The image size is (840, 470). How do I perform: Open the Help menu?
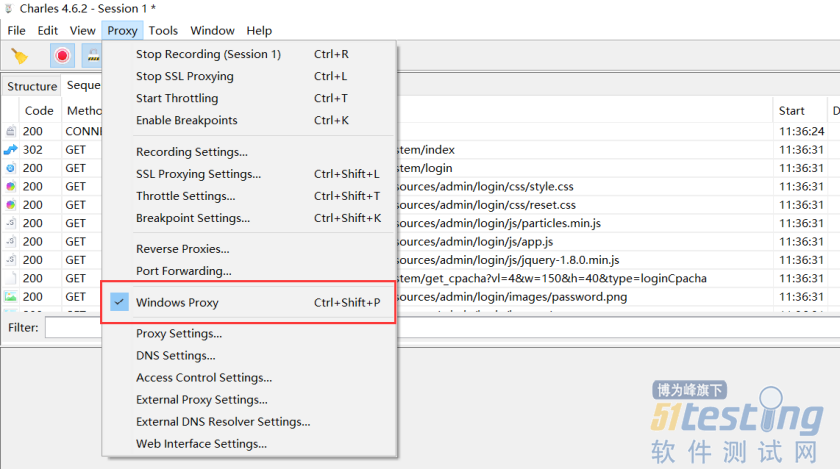coord(259,31)
